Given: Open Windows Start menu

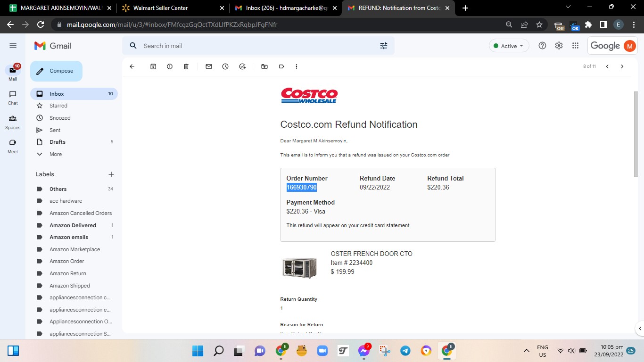Looking at the screenshot, I should pos(198,351).
